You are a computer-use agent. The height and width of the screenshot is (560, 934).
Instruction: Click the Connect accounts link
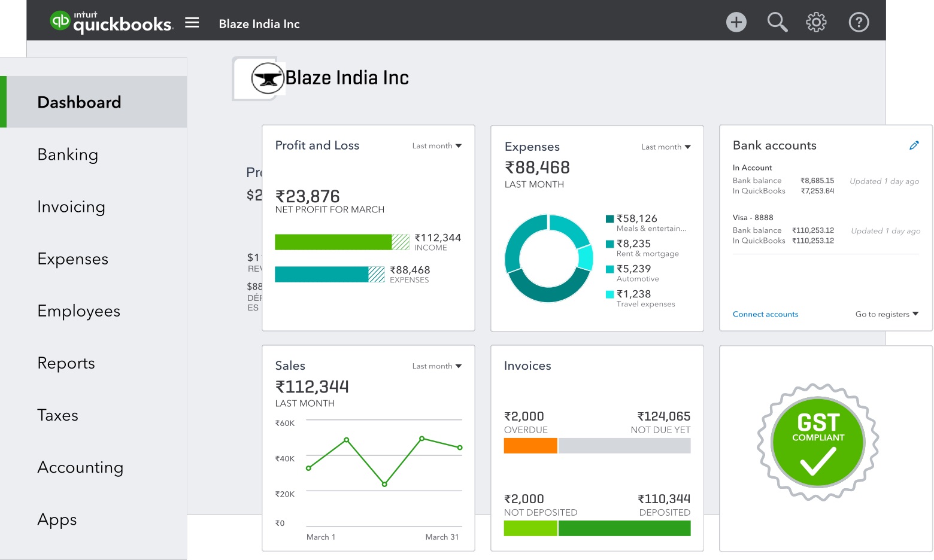pyautogui.click(x=765, y=314)
